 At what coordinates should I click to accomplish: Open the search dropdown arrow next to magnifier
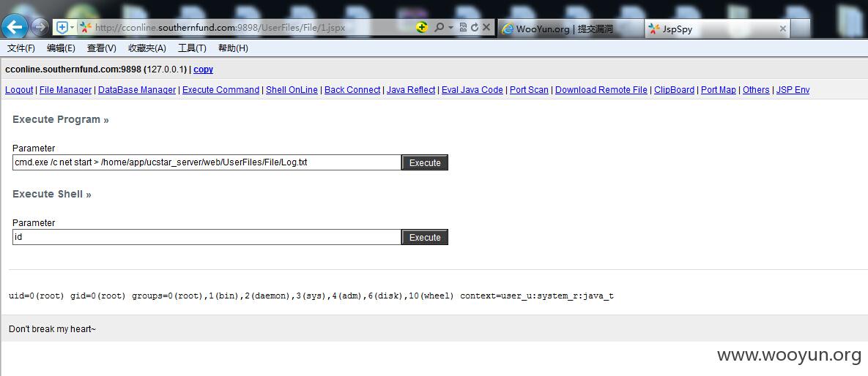pos(450,27)
